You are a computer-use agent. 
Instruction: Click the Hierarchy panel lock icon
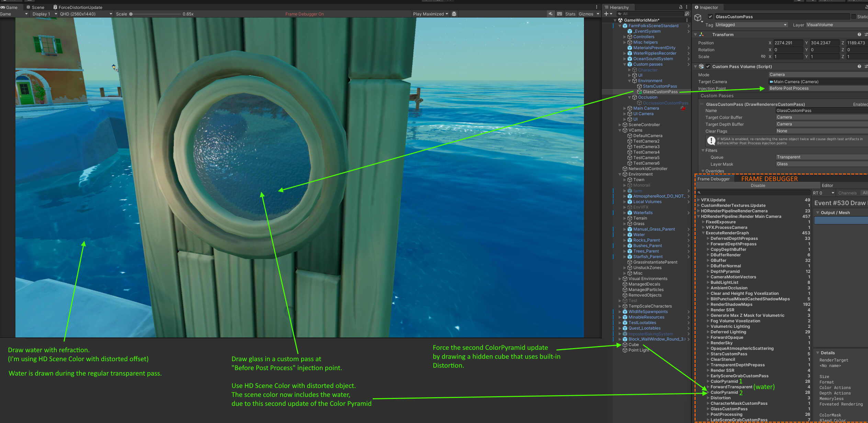(680, 7)
